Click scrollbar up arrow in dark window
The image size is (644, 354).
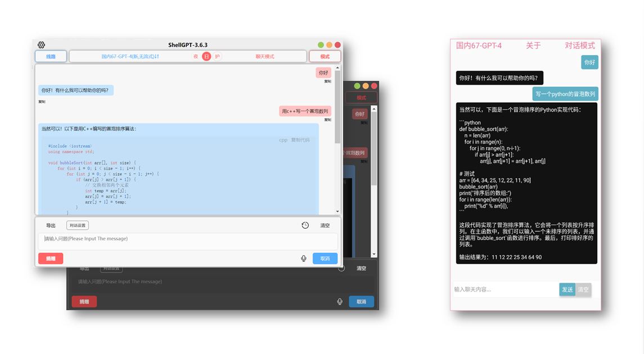point(374,108)
